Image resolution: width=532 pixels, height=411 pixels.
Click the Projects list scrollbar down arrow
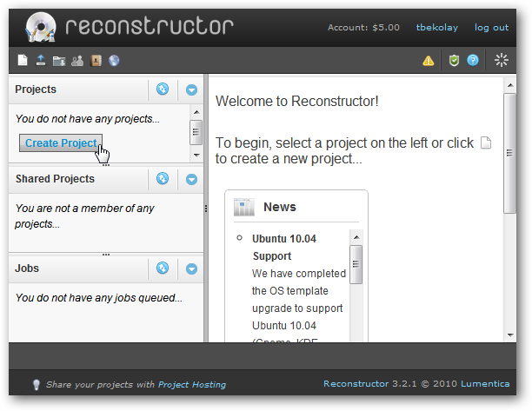(196, 156)
